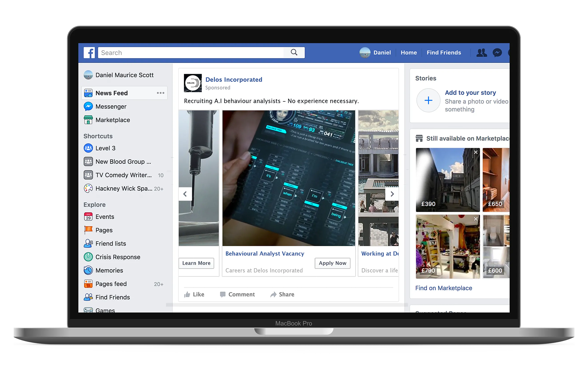The width and height of the screenshot is (588, 392).
Task: Open the Delos Incorporated page link
Action: point(234,80)
